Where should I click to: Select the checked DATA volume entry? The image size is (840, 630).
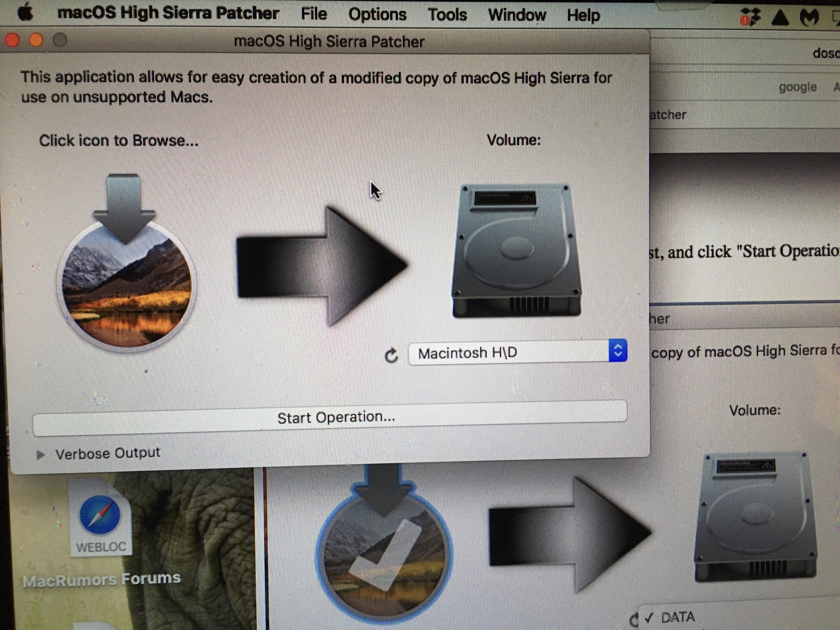pos(677,617)
